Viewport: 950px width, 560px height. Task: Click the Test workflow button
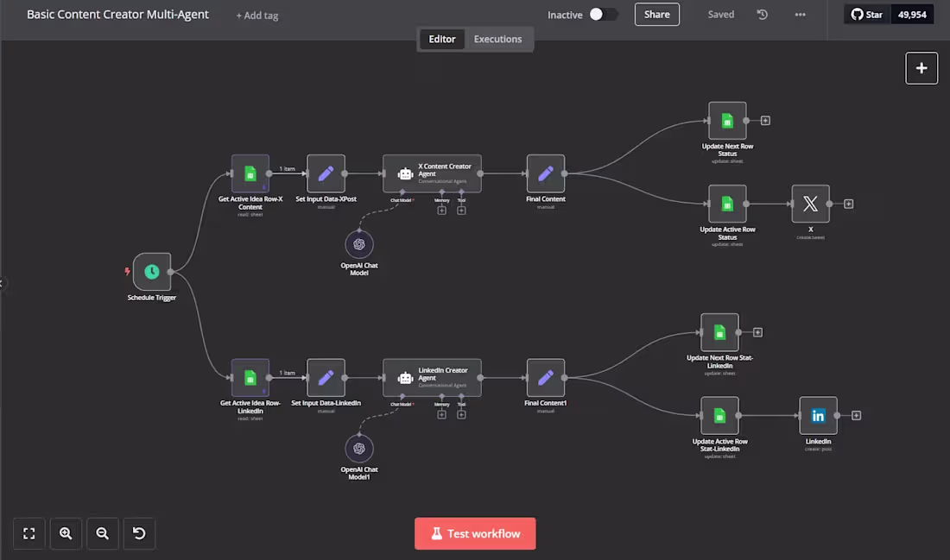click(475, 533)
